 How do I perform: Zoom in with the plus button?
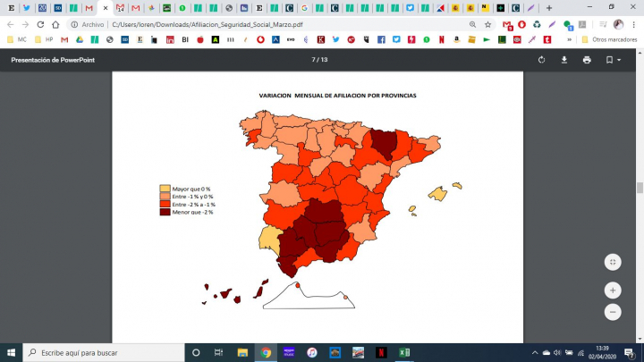coord(613,290)
